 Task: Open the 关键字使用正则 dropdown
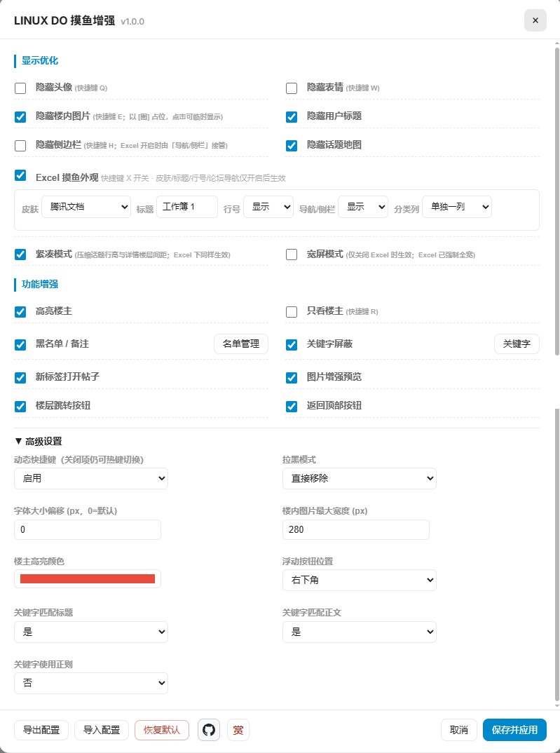[x=91, y=683]
